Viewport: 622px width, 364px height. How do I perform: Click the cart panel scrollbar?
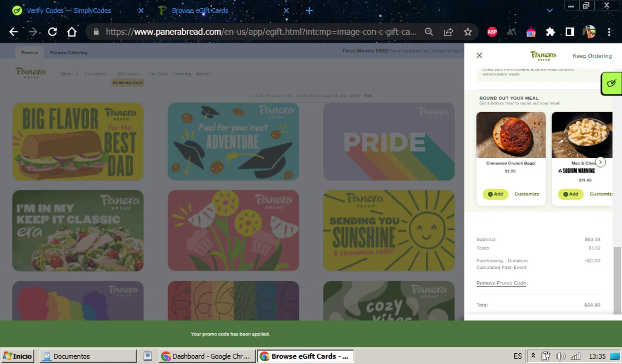click(x=617, y=280)
